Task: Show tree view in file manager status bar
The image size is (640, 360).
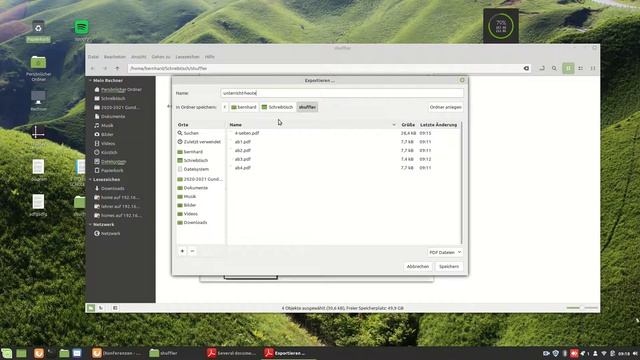Action: (101, 308)
